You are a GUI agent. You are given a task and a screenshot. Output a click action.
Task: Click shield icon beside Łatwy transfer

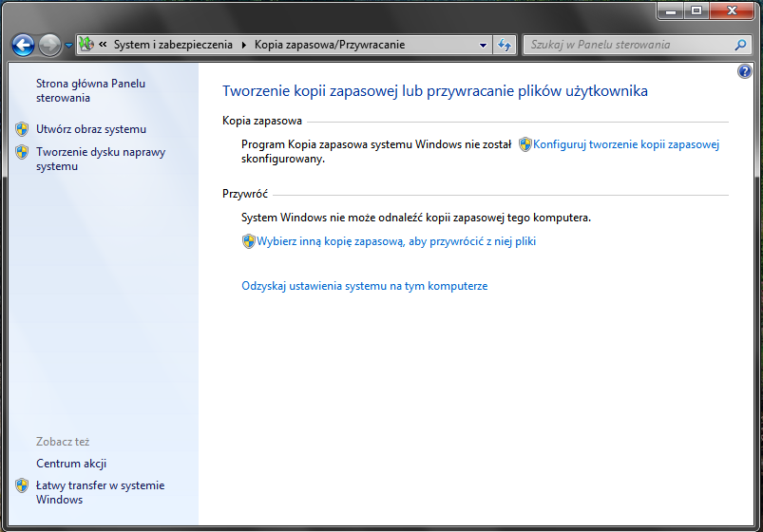22,485
